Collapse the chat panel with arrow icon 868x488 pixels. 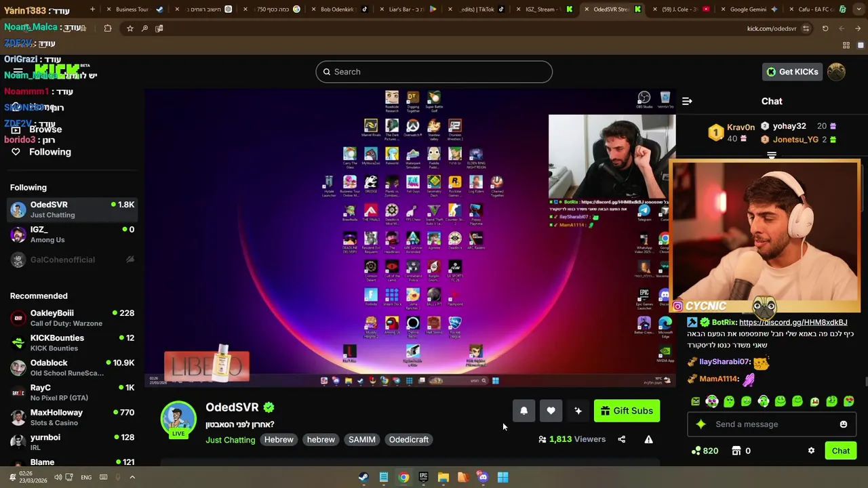[687, 101]
